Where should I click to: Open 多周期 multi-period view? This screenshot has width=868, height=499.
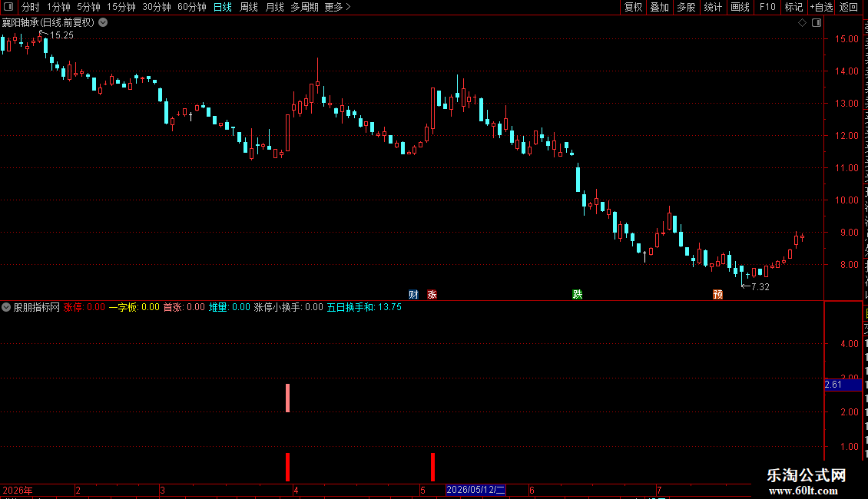pos(304,7)
